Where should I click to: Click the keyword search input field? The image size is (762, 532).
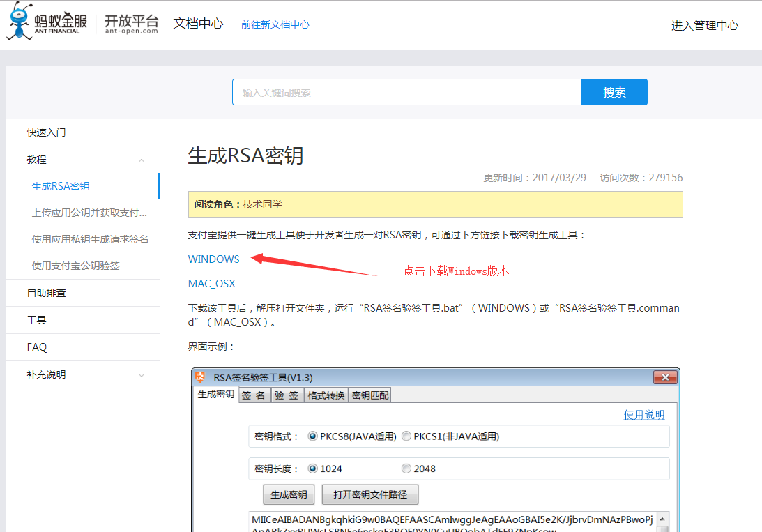click(x=406, y=92)
